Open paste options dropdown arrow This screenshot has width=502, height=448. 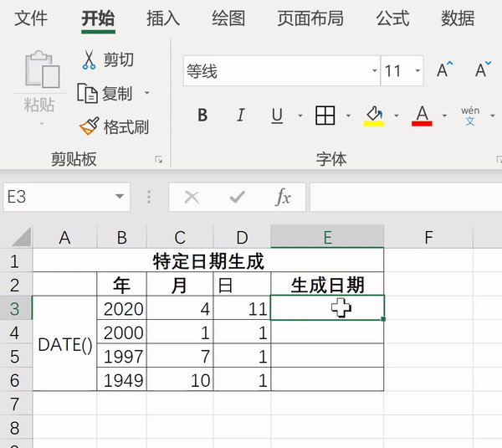(42, 124)
